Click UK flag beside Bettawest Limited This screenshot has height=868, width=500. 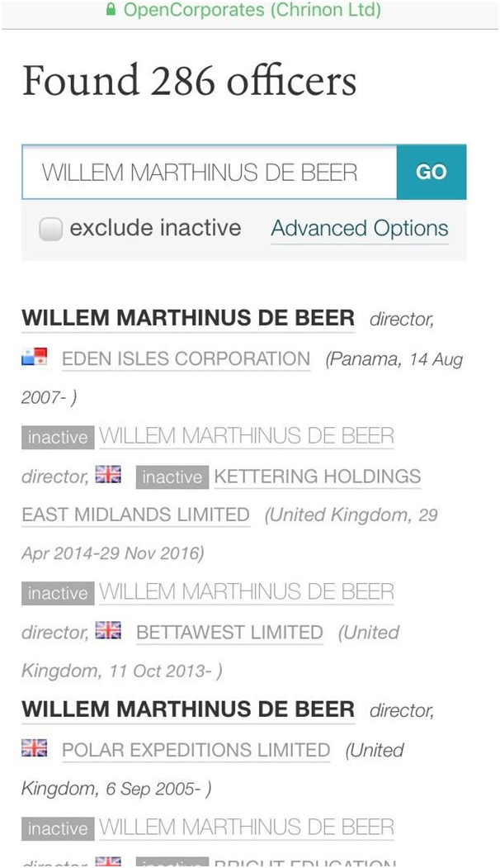coord(108,631)
